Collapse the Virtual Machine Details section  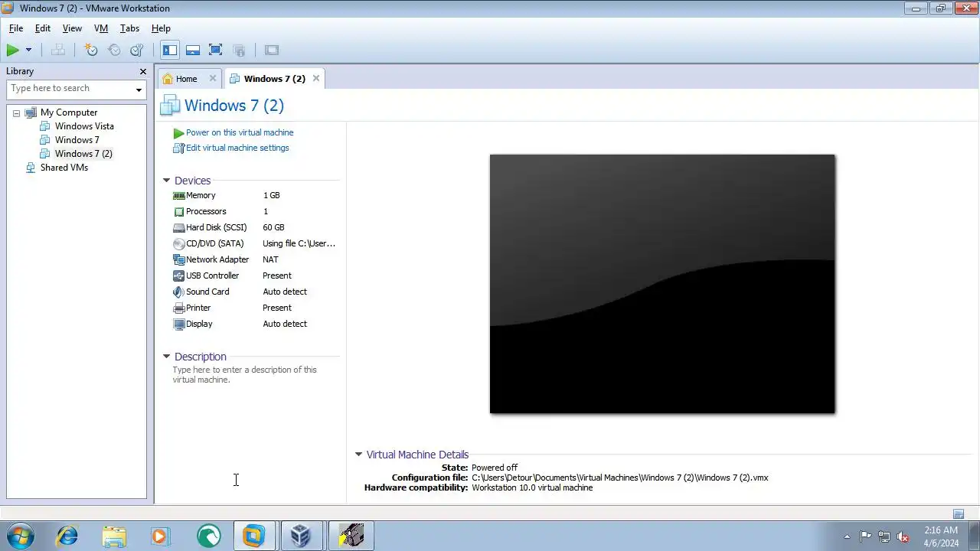coord(358,455)
